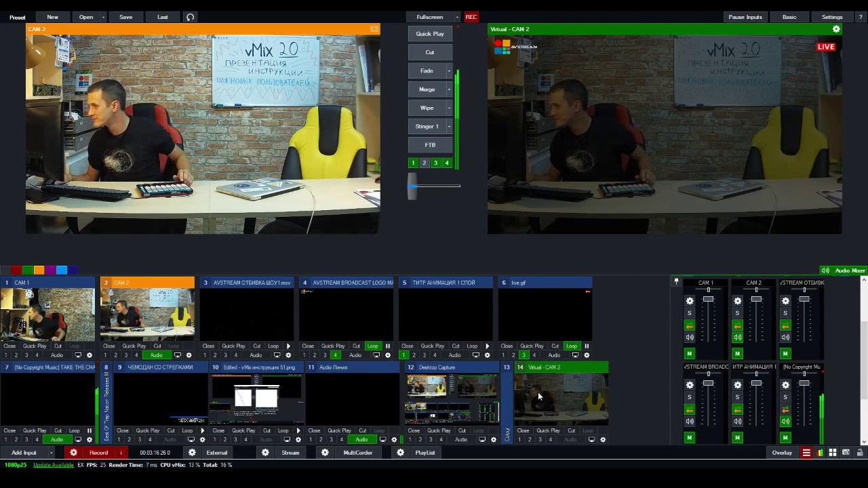Show the audio meters view icon
Image resolution: width=868 pixels, height=488 pixels.
coord(820,453)
